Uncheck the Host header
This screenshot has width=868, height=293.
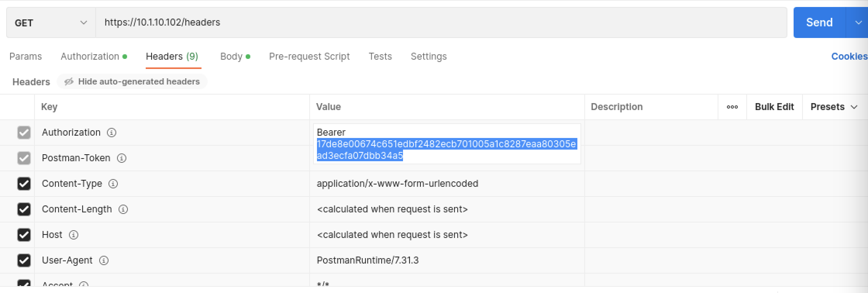24,235
